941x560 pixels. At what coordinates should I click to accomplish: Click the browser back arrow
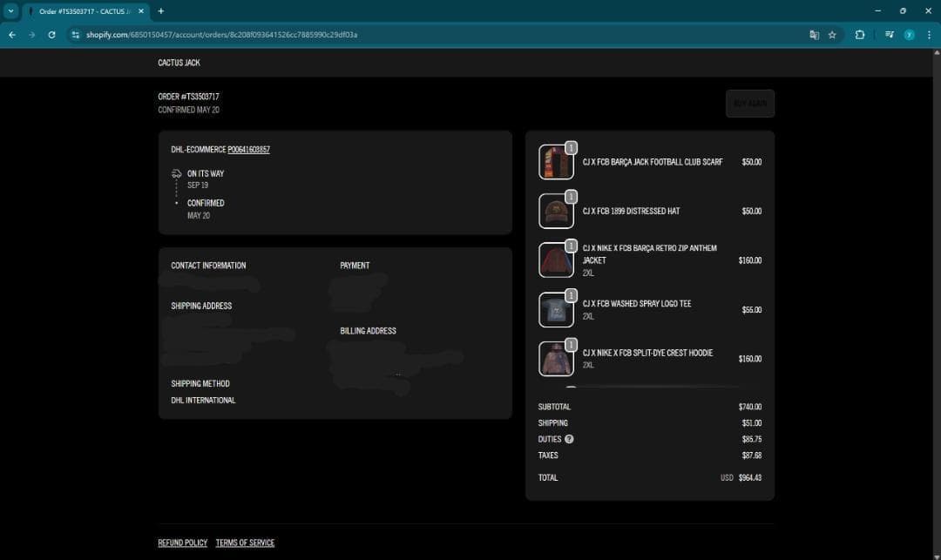(11, 35)
